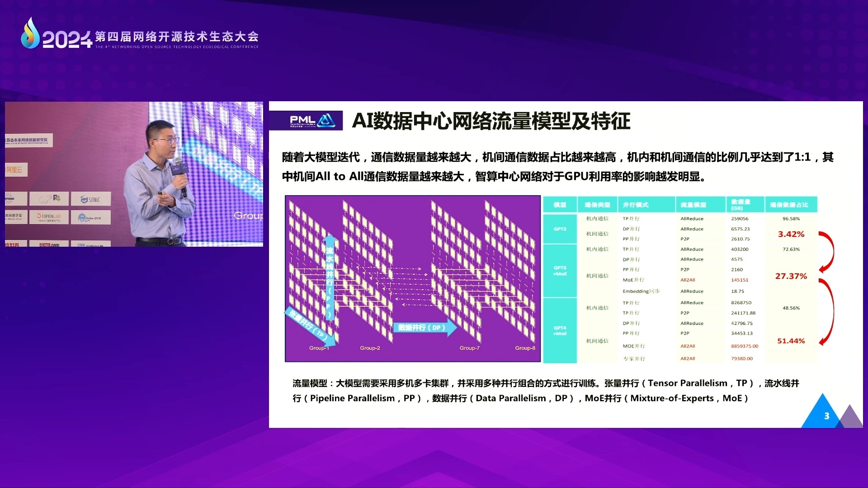Viewport: 868px width, 488px height.
Task: Click the 数据并行 (DP) arrow in diagram
Action: (x=425, y=328)
